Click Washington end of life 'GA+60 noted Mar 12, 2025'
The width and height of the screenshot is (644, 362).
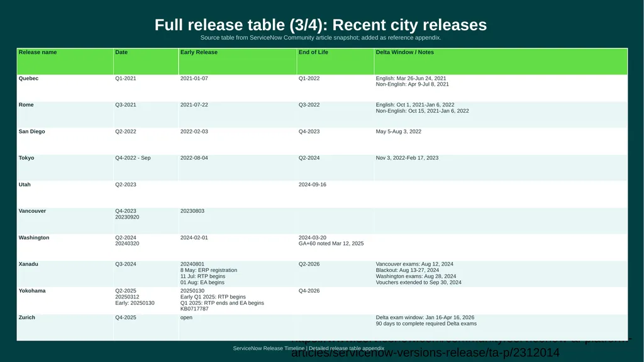click(x=331, y=244)
